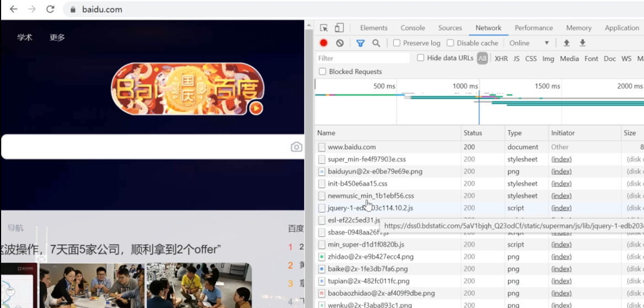Select newmusic_min_1b1ebf56.css request
The image size is (644, 308).
[479, 196]
